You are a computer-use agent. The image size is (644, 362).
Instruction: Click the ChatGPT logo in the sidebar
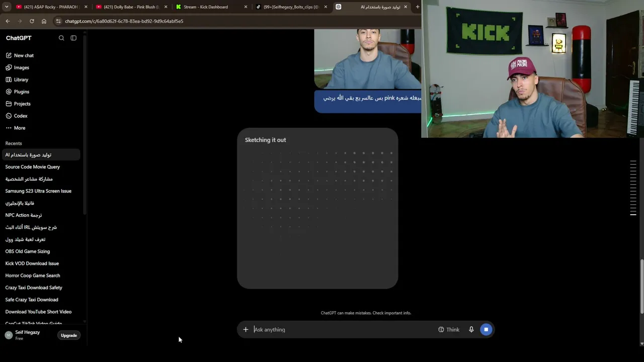tap(19, 38)
